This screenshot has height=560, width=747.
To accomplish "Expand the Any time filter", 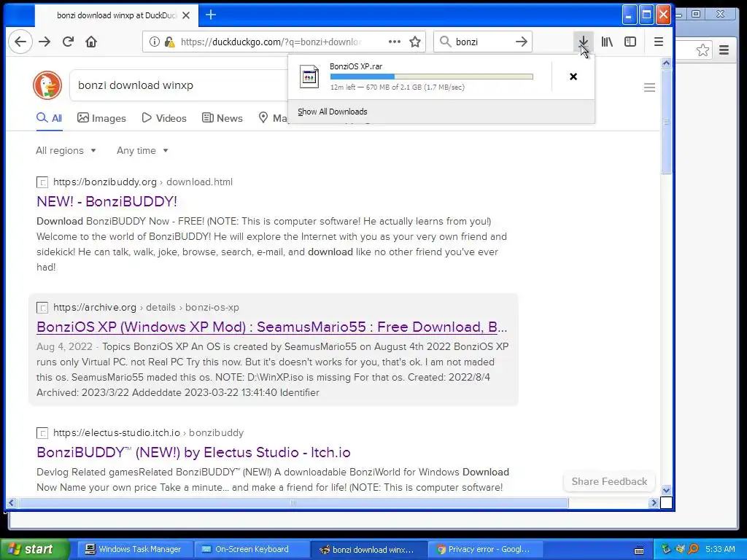I will pyautogui.click(x=142, y=150).
